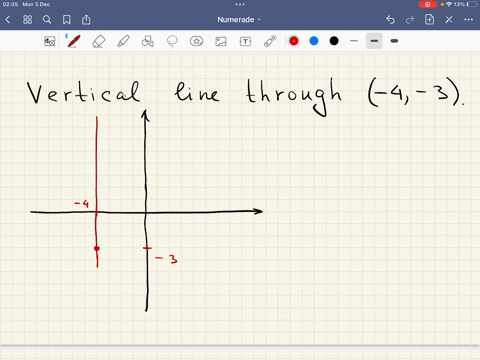Select the lasso tool
The height and width of the screenshot is (360, 480).
172,41
